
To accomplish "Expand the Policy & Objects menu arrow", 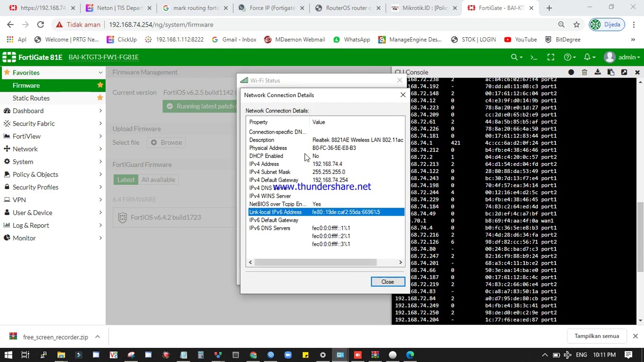I will pyautogui.click(x=100, y=174).
